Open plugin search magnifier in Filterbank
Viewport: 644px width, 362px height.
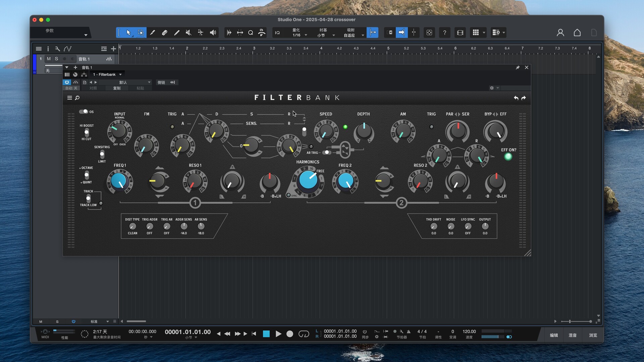click(77, 98)
